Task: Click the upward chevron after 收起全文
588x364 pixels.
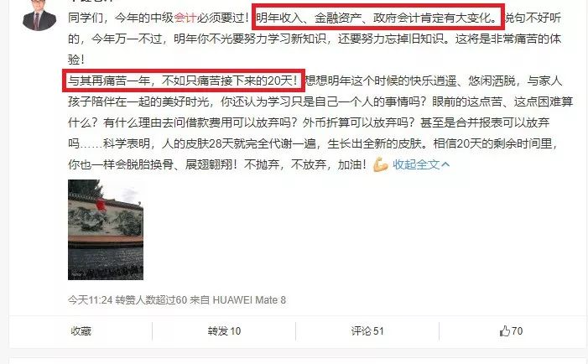Action: tap(445, 164)
